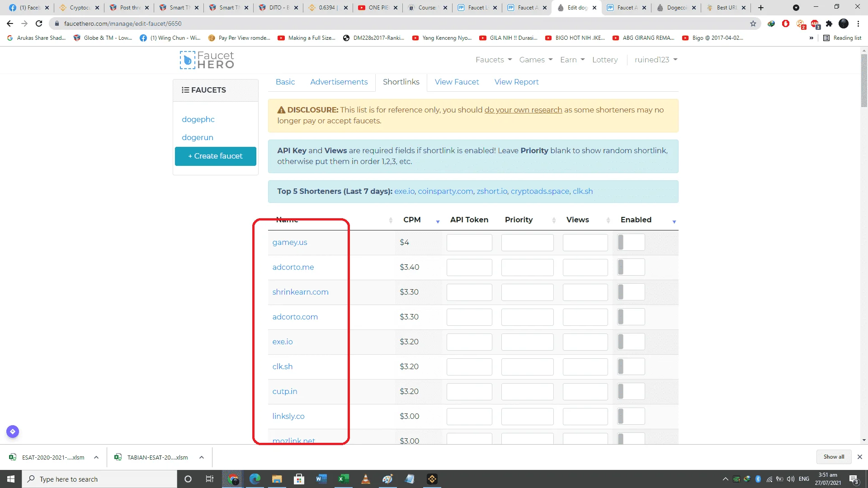Enable the cutp.in shortlink toggle
868x488 pixels.
tap(631, 391)
